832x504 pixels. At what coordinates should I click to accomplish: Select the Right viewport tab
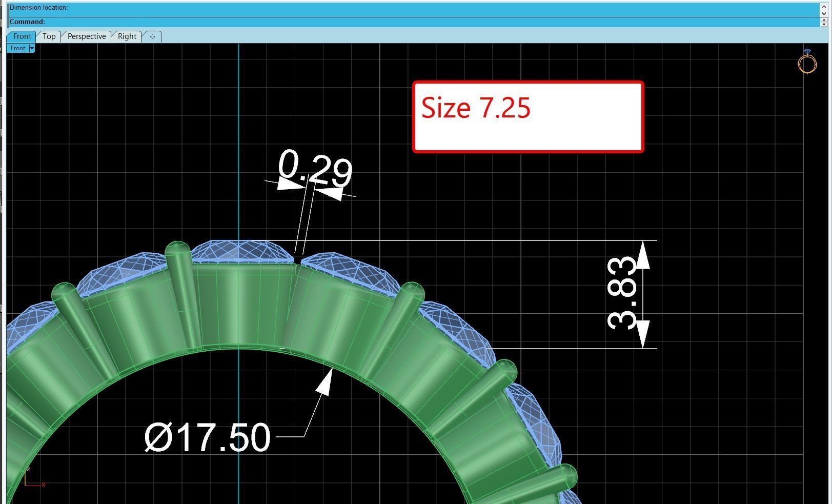(x=127, y=36)
